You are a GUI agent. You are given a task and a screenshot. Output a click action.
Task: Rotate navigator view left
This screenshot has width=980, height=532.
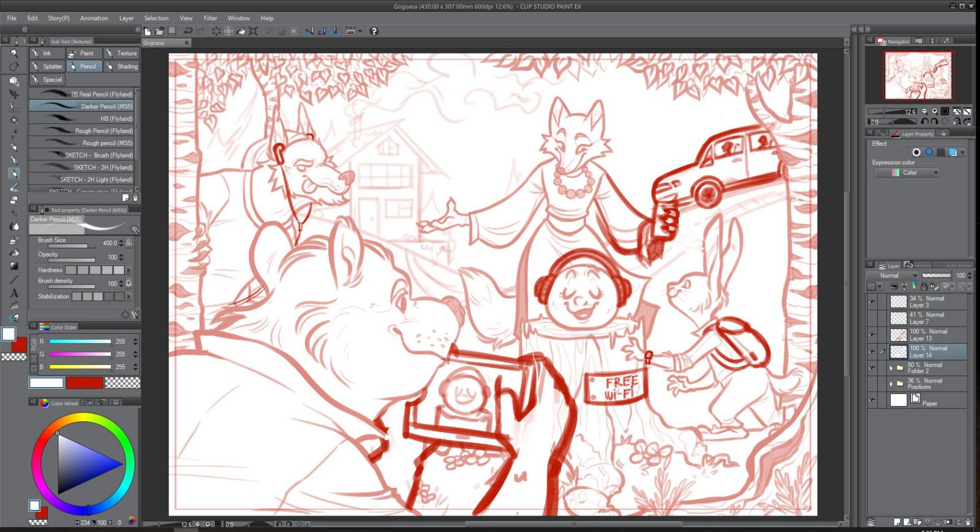(x=924, y=122)
